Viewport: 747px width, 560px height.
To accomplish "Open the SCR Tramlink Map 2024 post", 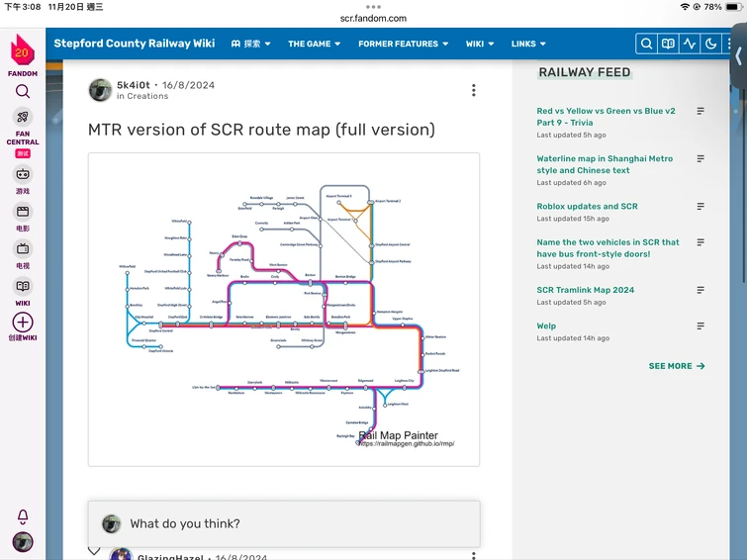I will pyautogui.click(x=585, y=290).
